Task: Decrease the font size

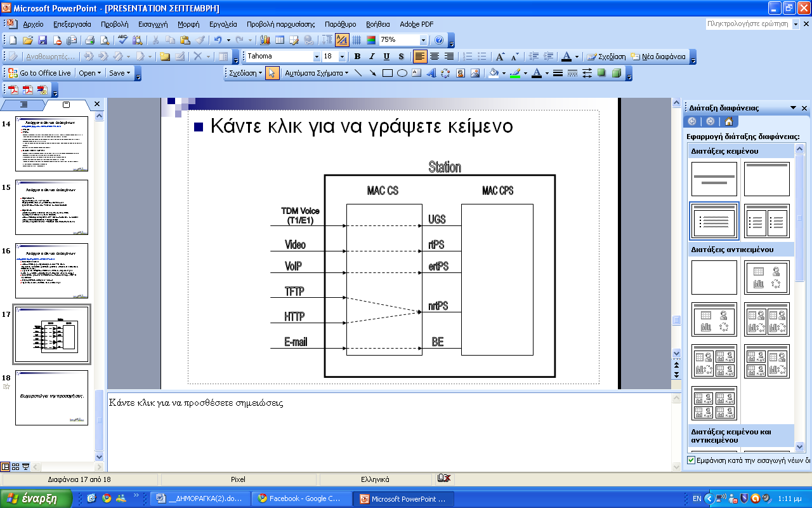Action: 515,57
